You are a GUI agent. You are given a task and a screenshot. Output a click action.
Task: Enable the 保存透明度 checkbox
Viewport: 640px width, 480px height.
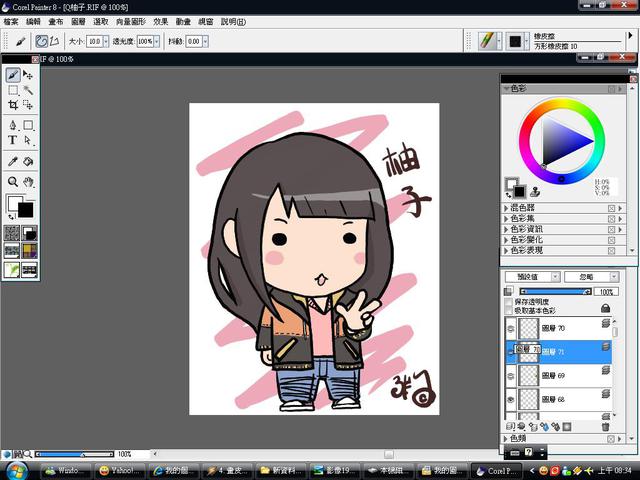508,301
